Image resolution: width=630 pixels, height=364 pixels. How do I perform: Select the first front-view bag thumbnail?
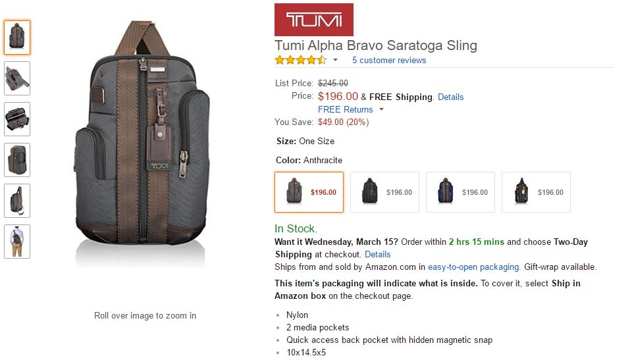click(17, 38)
